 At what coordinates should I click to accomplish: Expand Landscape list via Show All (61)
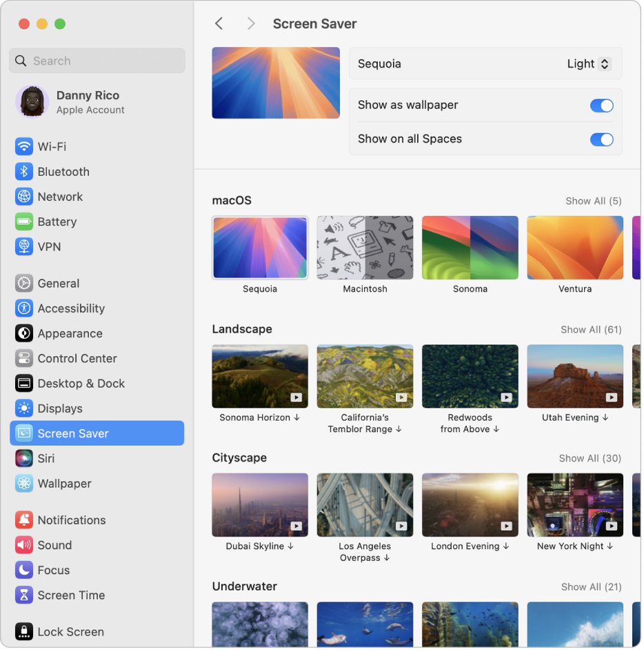(x=591, y=330)
